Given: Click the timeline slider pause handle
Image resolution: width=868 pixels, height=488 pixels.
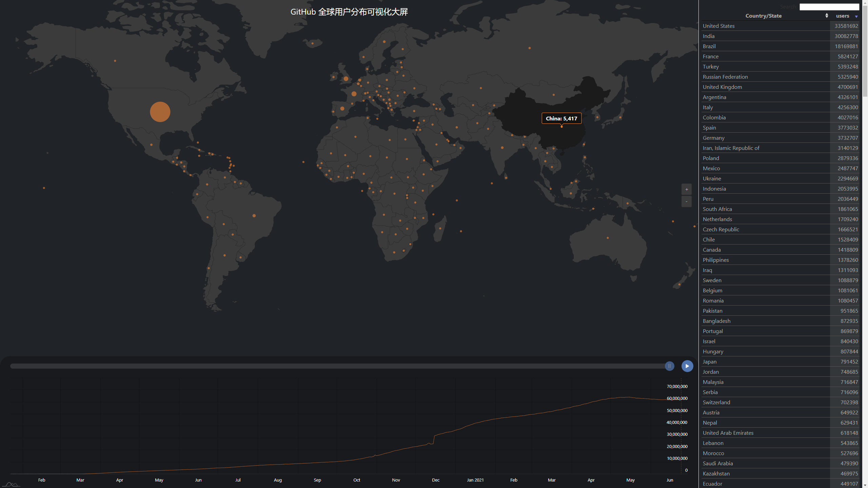Looking at the screenshot, I should click(x=669, y=366).
